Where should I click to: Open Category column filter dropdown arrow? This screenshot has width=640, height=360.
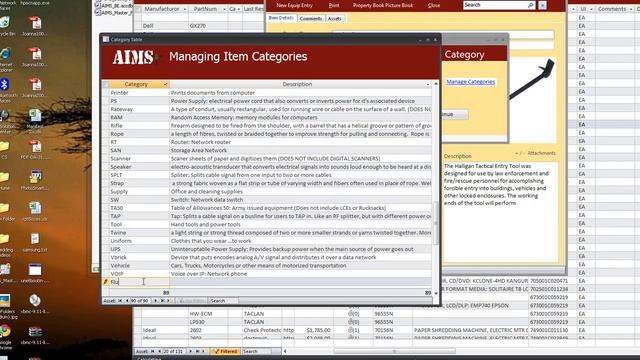click(x=165, y=84)
